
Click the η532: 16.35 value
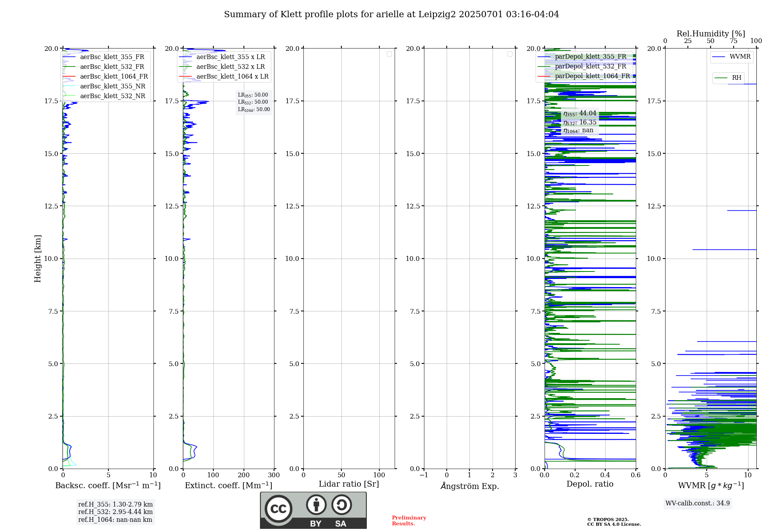click(x=580, y=122)
